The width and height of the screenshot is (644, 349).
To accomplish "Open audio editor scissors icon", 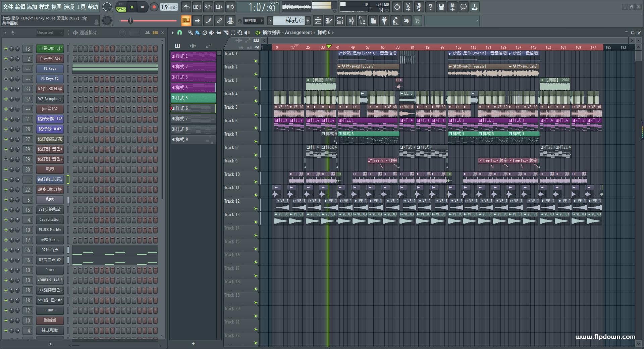I will [408, 7].
